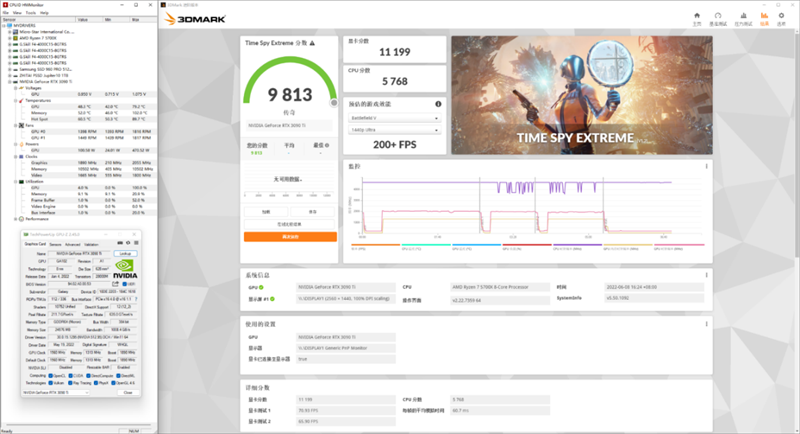Toggle the DirectCompute checkbox in GPU-Z
The image size is (800, 434).
(88, 376)
